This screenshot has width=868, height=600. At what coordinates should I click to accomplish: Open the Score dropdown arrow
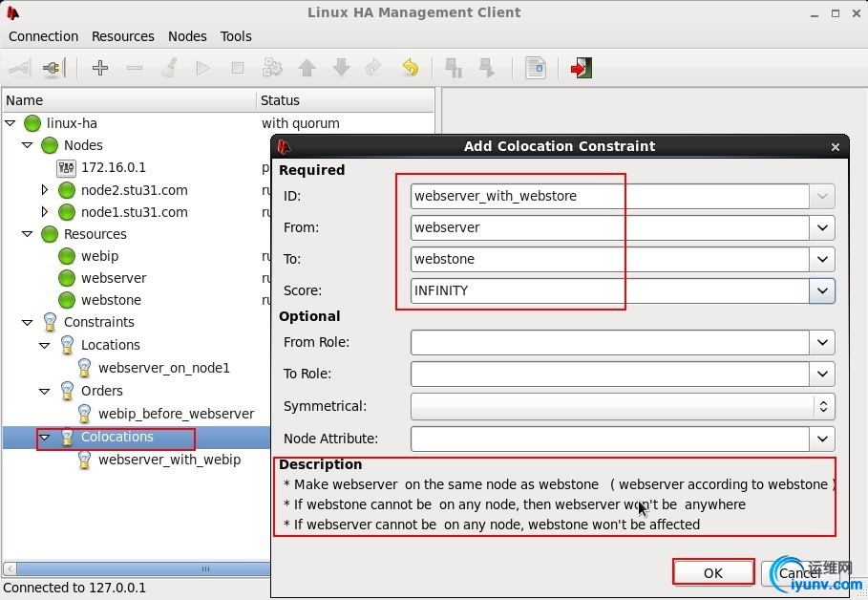click(822, 290)
